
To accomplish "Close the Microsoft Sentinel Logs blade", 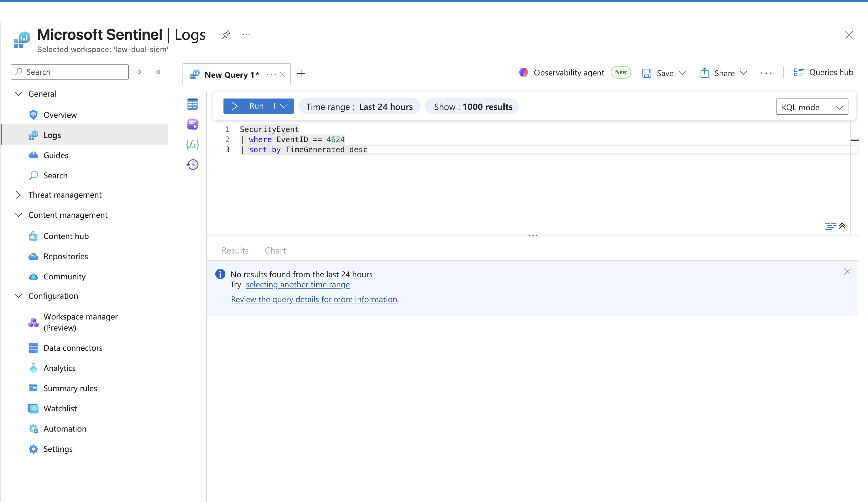I will point(849,35).
